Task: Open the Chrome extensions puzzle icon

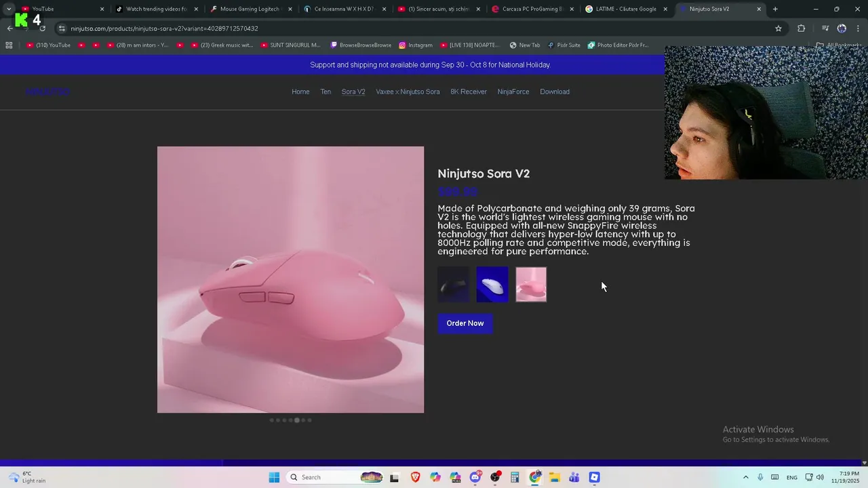Action: pyautogui.click(x=802, y=28)
